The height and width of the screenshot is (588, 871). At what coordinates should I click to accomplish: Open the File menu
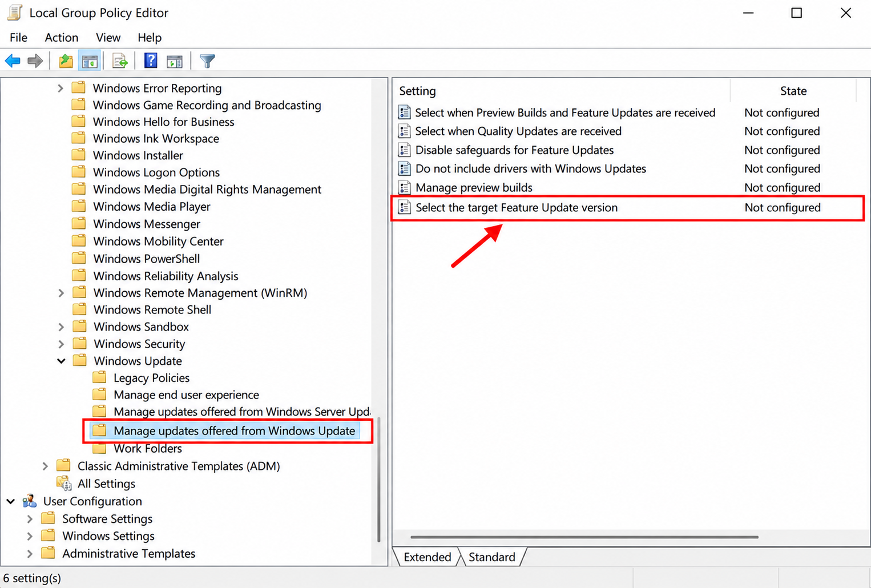click(18, 38)
